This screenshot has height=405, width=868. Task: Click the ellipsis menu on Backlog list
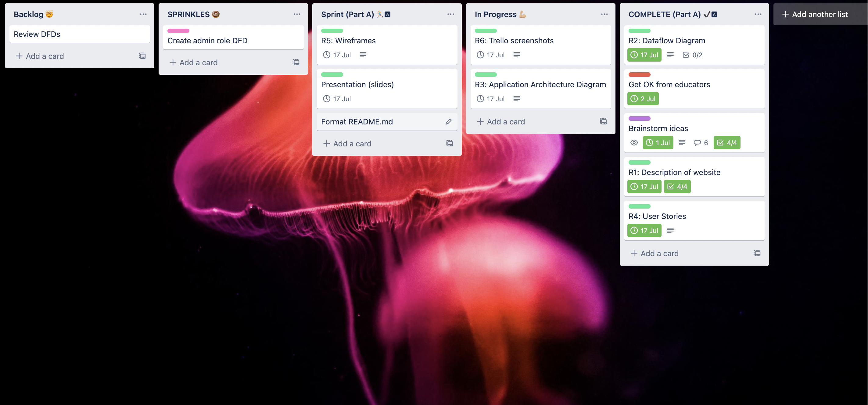143,14
